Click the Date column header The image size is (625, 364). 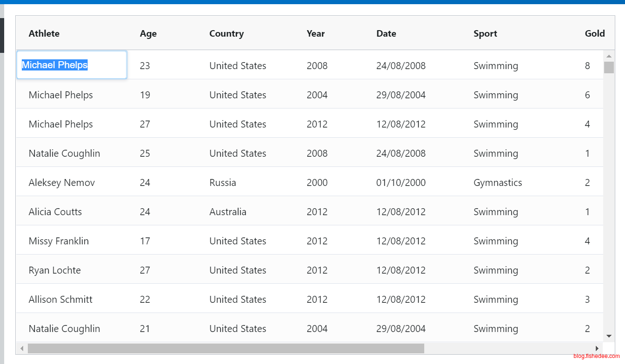(386, 33)
